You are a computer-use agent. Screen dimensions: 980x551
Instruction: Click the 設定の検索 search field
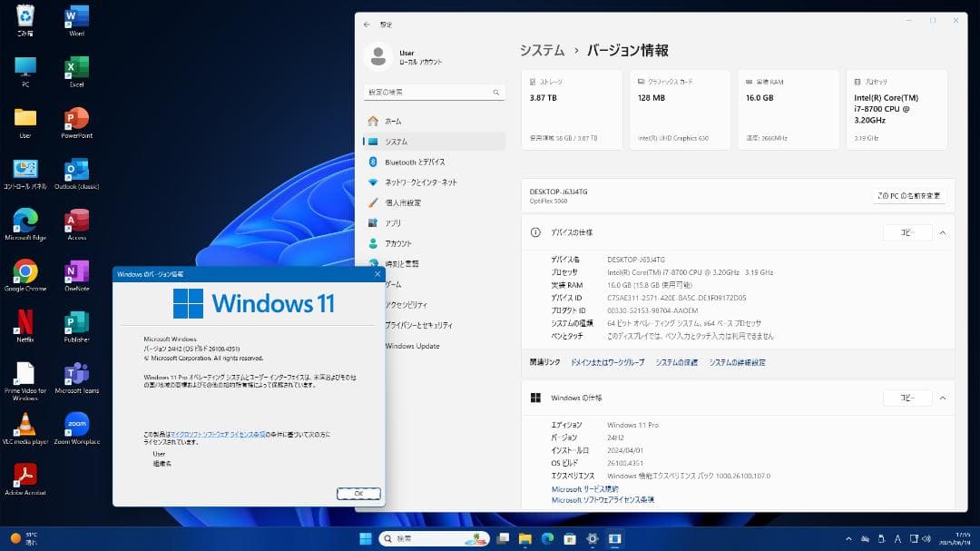coord(434,91)
